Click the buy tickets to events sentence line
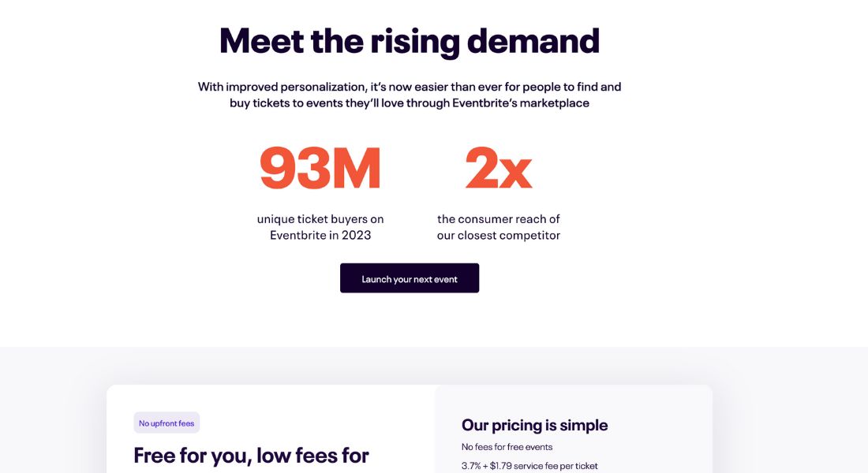 click(x=409, y=103)
